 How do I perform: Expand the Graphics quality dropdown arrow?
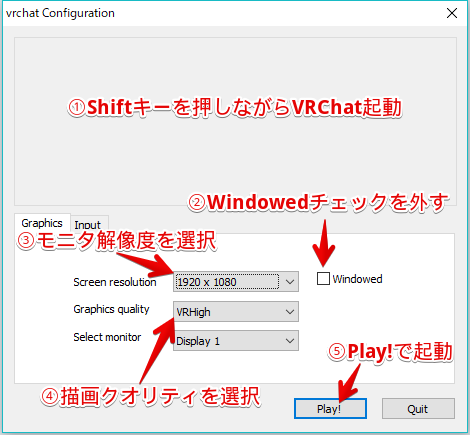pos(290,312)
